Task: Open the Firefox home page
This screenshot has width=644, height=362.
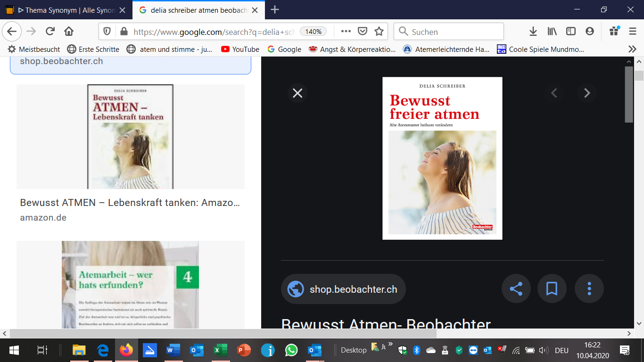Action: coord(69,32)
